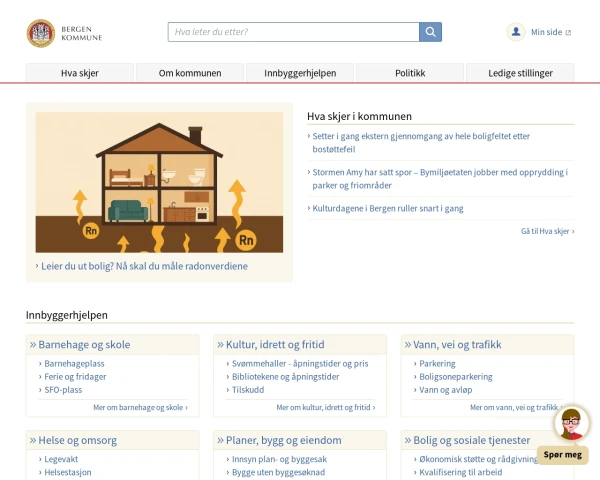Open the Hva skjer tab
Image resolution: width=600 pixels, height=480 pixels.
[x=80, y=73]
